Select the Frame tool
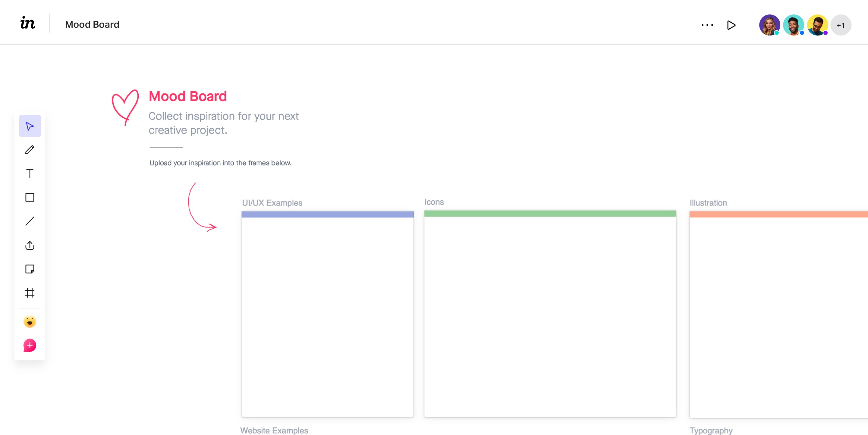 (30, 292)
